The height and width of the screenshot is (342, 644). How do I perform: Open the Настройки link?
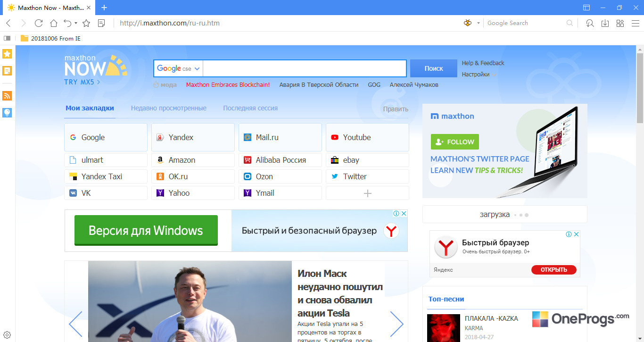coord(476,75)
